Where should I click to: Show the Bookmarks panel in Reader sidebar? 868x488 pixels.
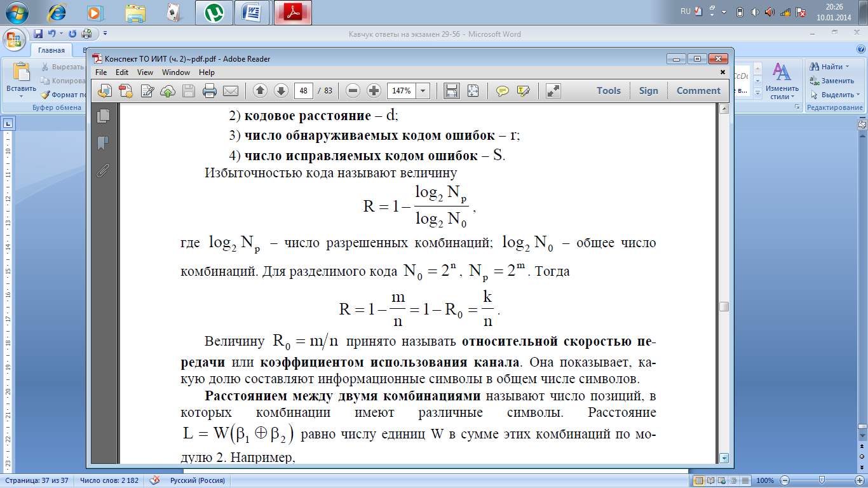click(x=103, y=143)
